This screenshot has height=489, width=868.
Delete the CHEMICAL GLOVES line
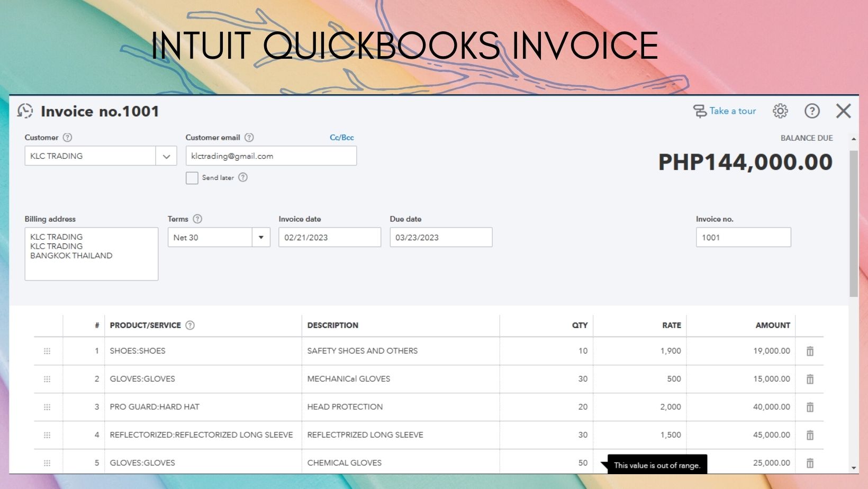(x=810, y=463)
